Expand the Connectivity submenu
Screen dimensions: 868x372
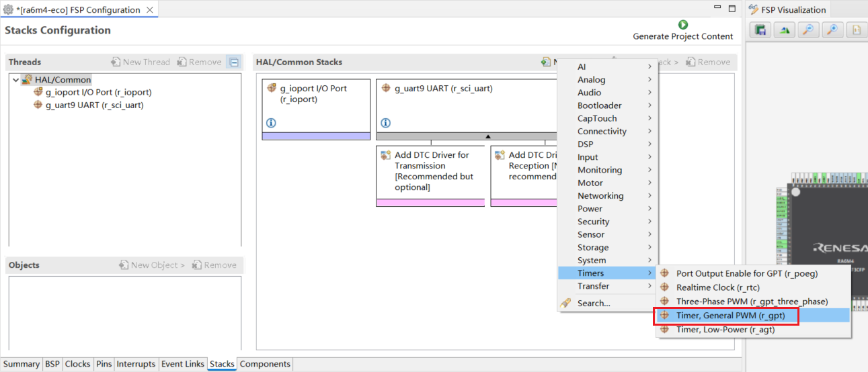(x=608, y=131)
